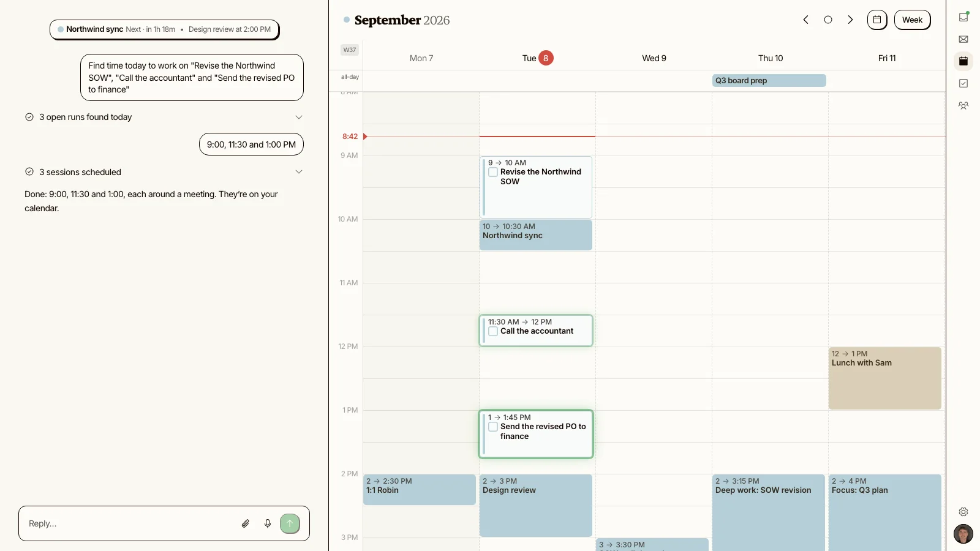Viewport: 980px width, 551px height.
Task: Click the 8:42 current time marker
Action: coord(354,137)
